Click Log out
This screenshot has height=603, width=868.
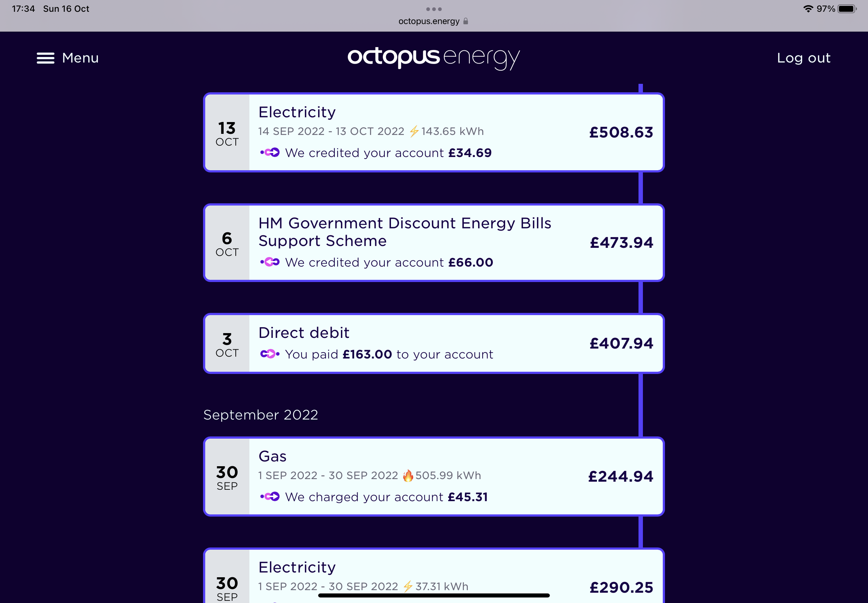804,58
